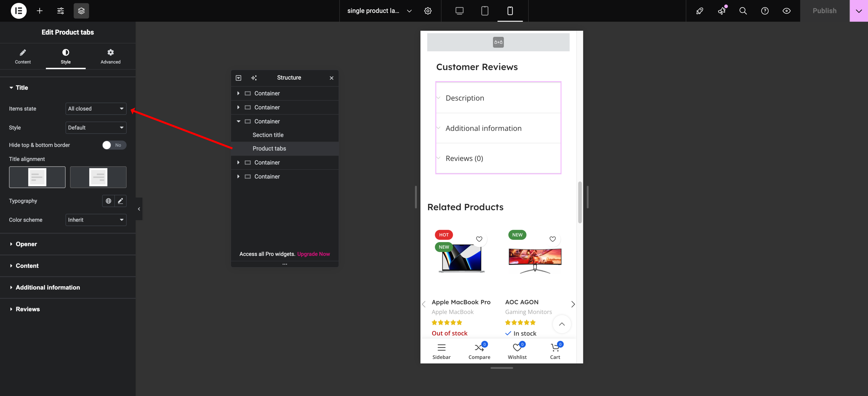Click the Publish button
The image size is (868, 396).
[824, 11]
